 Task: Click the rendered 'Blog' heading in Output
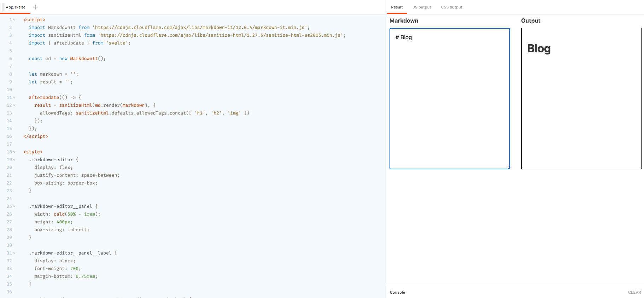coord(539,48)
